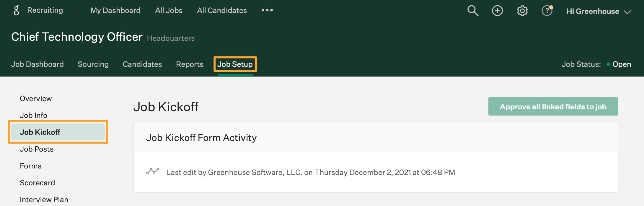644x206 pixels.
Task: Select All Candidates in the top navigation
Action: pyautogui.click(x=222, y=11)
